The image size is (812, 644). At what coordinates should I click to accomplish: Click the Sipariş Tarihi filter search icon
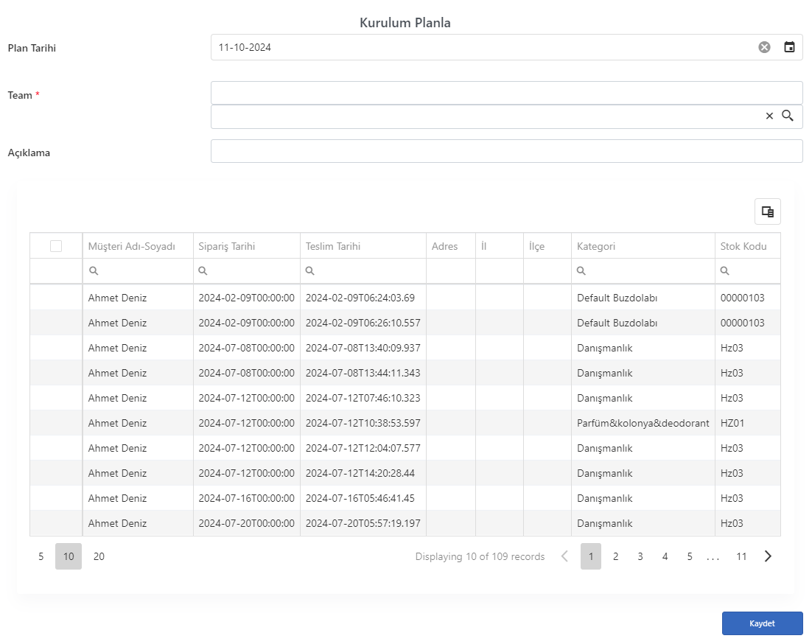point(203,270)
